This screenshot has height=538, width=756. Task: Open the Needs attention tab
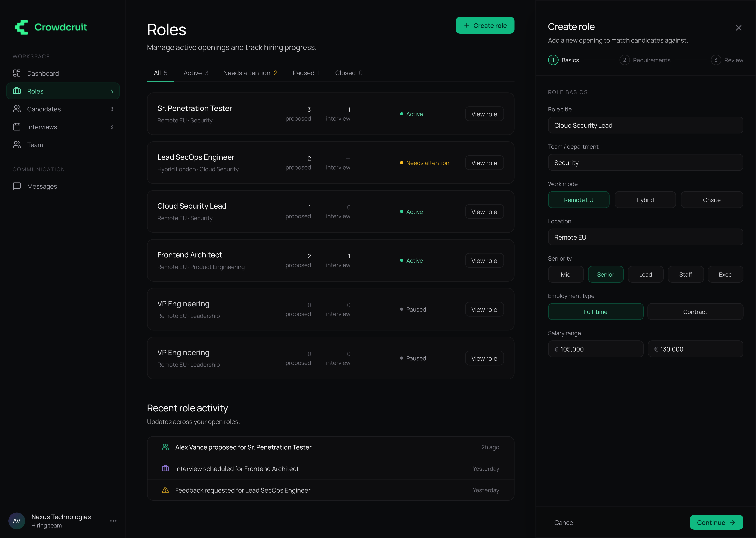pyautogui.click(x=250, y=73)
